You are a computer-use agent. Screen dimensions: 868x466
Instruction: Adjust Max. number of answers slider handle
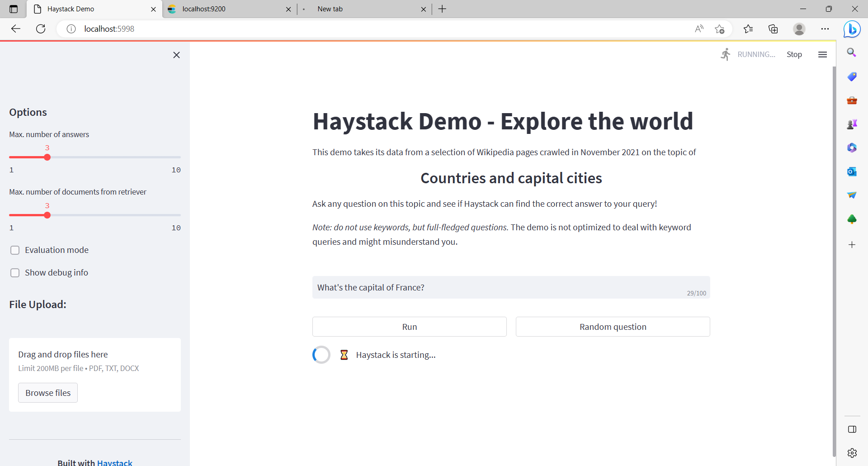[x=47, y=157]
